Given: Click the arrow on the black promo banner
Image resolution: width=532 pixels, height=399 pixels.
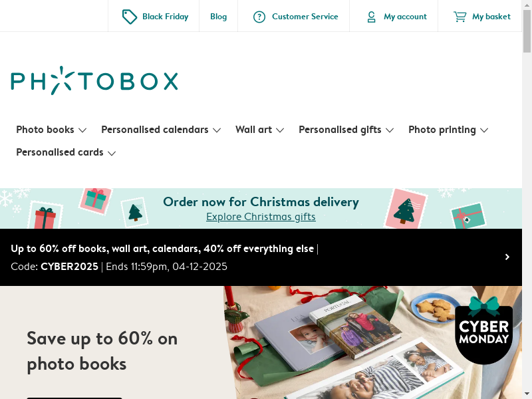Looking at the screenshot, I should [507, 257].
